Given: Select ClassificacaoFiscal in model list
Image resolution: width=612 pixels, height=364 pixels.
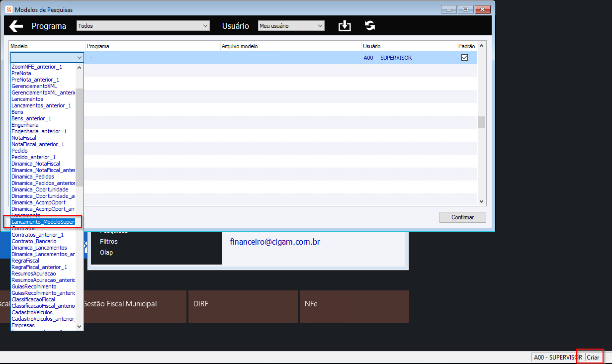Looking at the screenshot, I should click(x=33, y=299).
